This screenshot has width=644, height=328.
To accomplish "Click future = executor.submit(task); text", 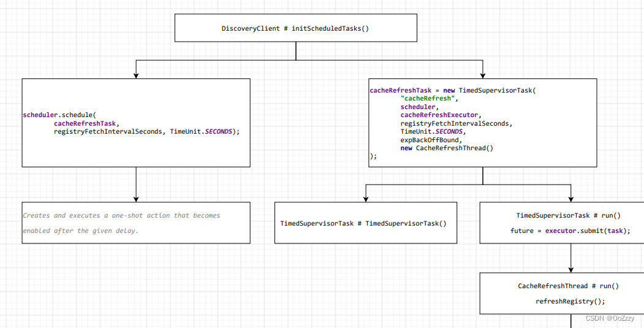I will [x=570, y=231].
